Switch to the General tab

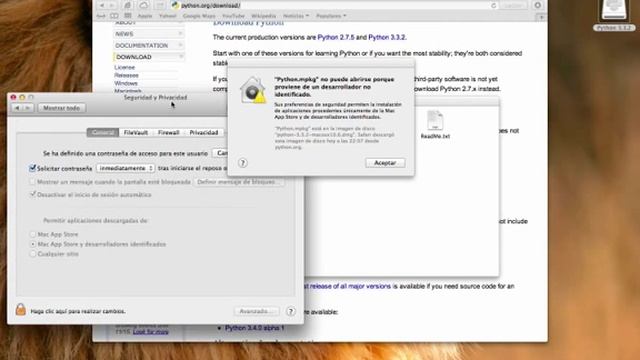coord(103,133)
